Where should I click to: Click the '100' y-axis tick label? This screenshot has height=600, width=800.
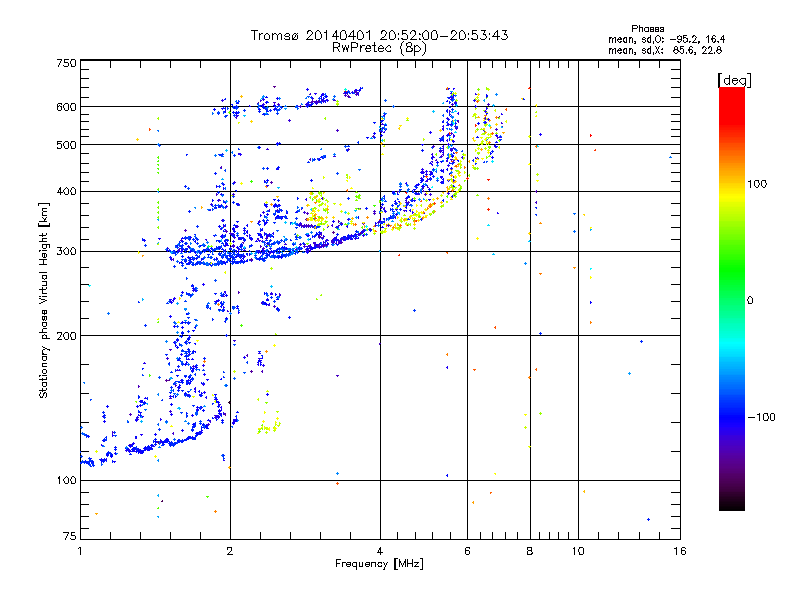tap(66, 481)
